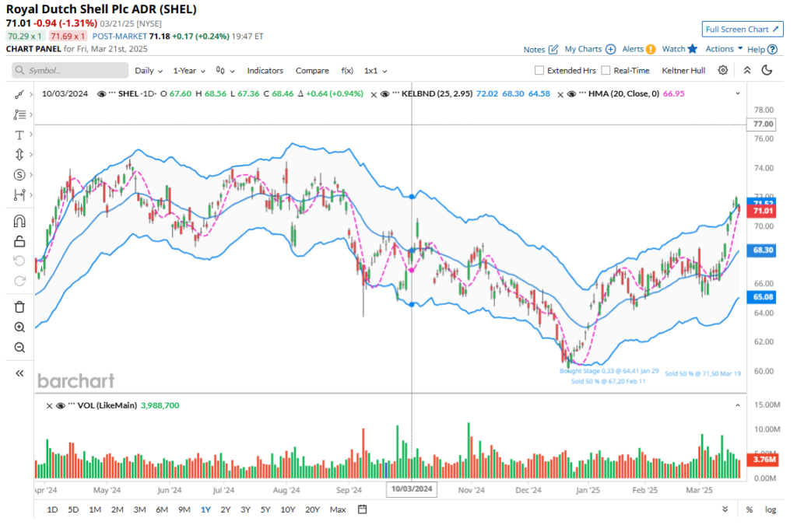Click the zoom in magnifier icon

[x=19, y=327]
